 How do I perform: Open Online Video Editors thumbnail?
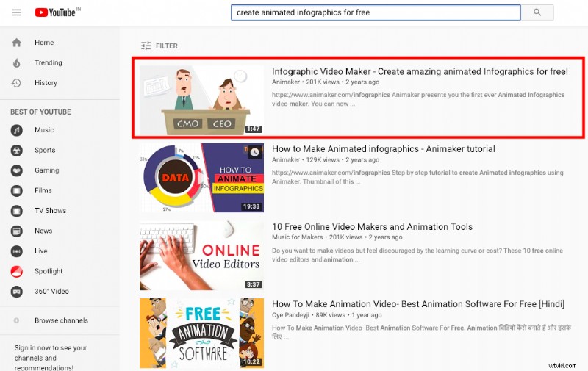pos(201,256)
